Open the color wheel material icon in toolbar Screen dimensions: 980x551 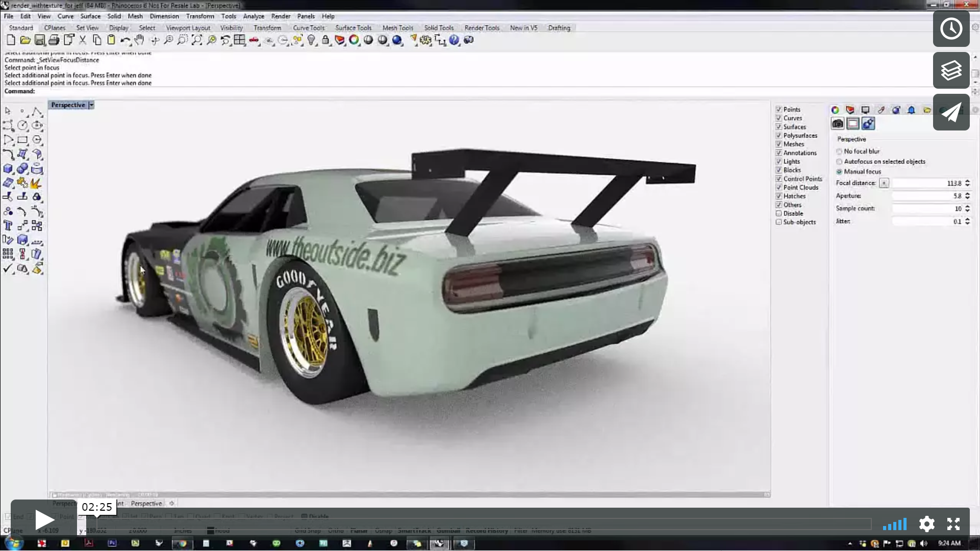coord(354,40)
